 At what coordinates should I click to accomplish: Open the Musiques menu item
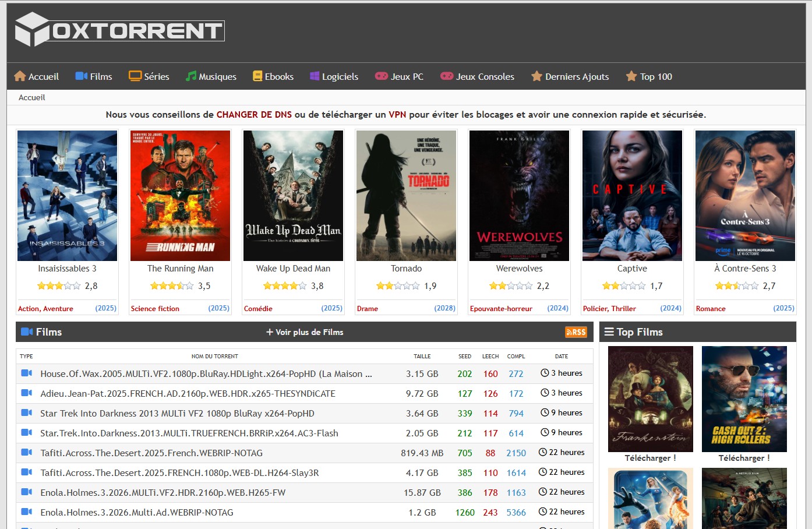coord(211,76)
